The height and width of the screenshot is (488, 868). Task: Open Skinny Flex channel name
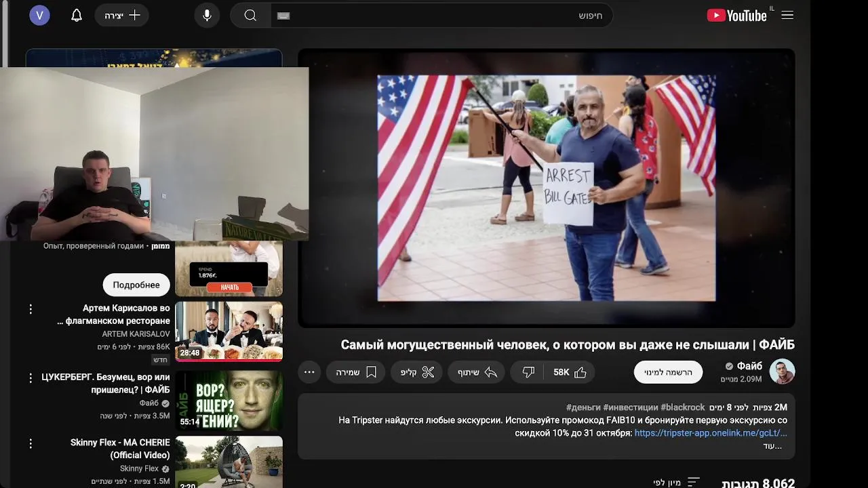pyautogui.click(x=139, y=468)
